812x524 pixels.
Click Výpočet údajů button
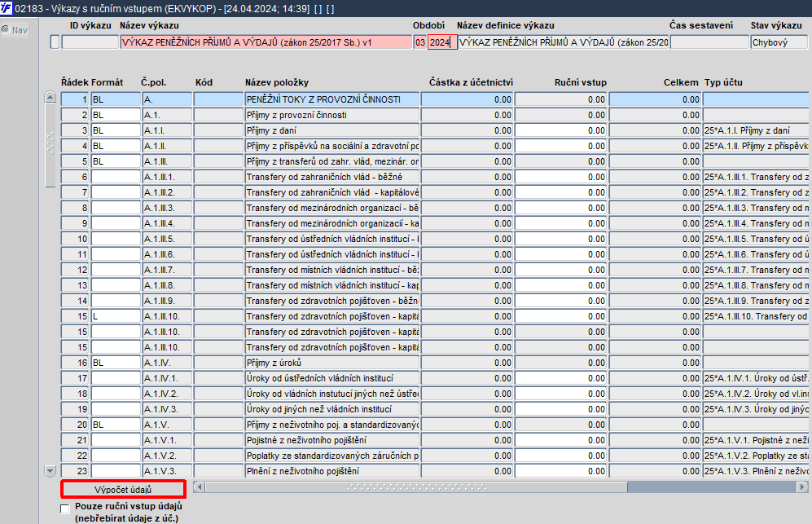click(123, 490)
